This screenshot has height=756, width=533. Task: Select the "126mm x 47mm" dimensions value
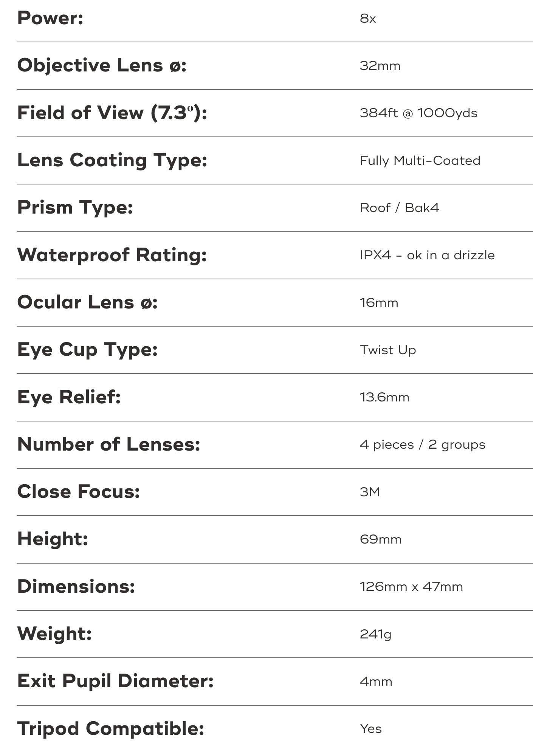411,587
